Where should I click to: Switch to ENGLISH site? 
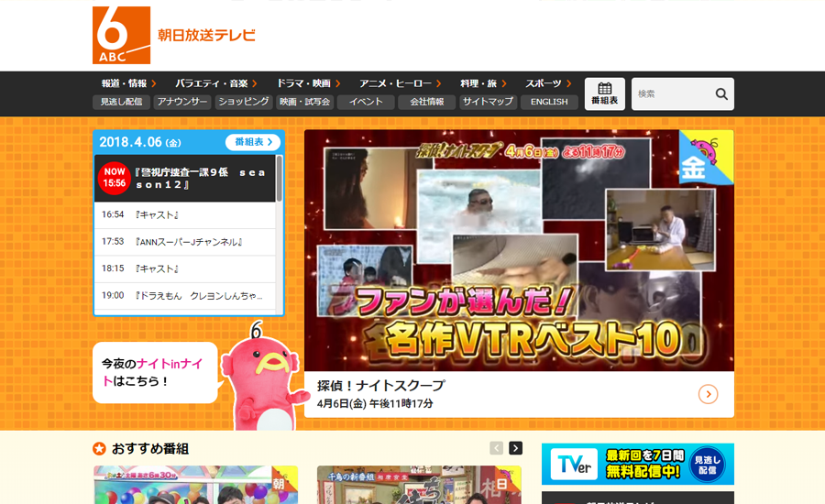(x=549, y=102)
